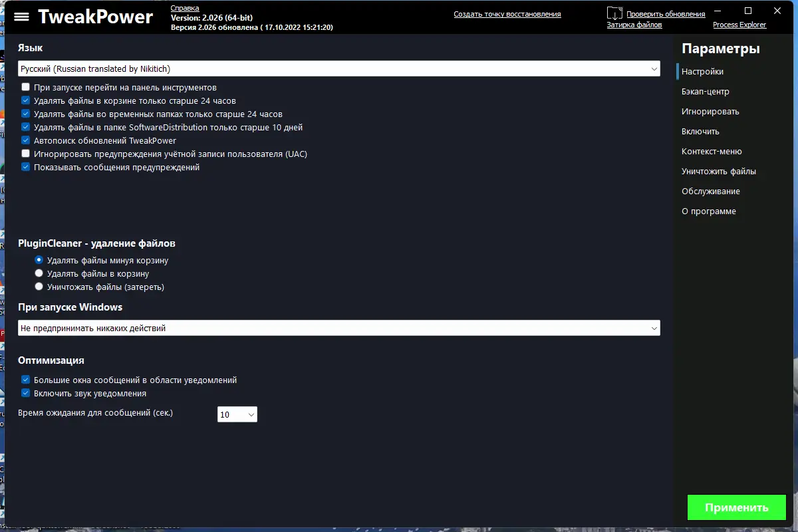The width and height of the screenshot is (798, 532).
Task: Open the hamburger menu icon
Action: click(21, 17)
